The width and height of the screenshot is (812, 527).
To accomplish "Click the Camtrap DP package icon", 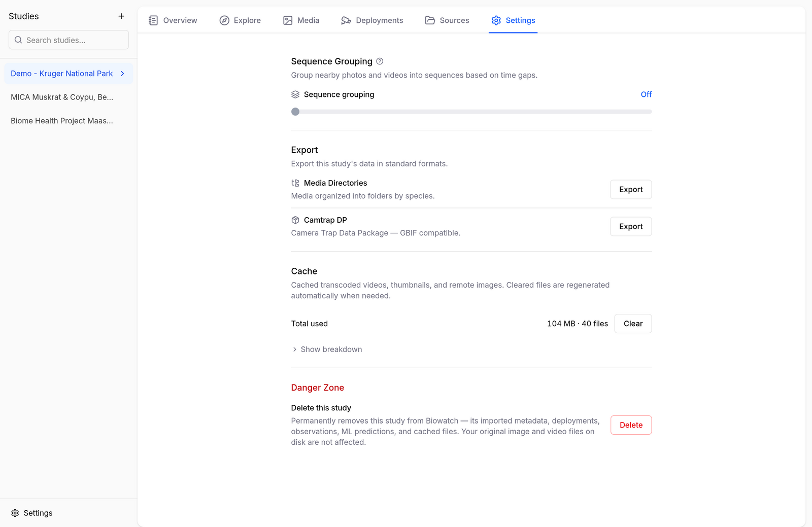I will click(x=295, y=220).
